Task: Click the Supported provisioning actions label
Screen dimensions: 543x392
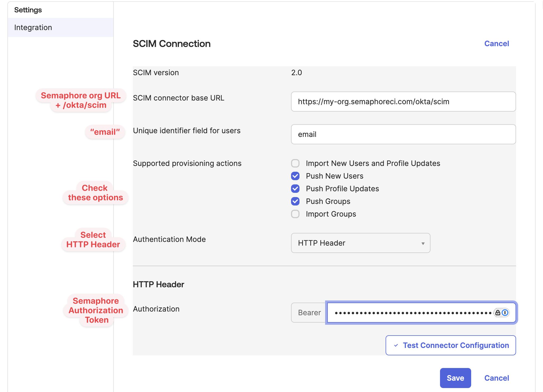Action: coord(187,163)
